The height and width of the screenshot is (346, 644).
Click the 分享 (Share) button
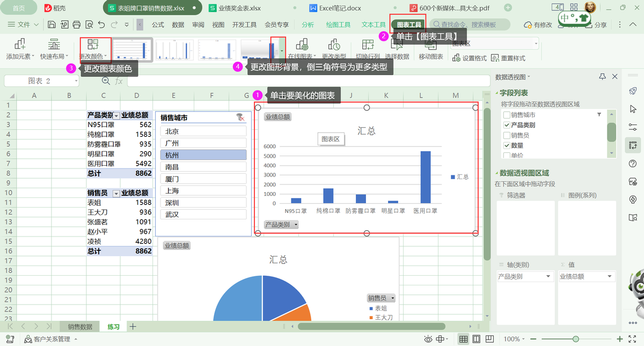[595, 25]
